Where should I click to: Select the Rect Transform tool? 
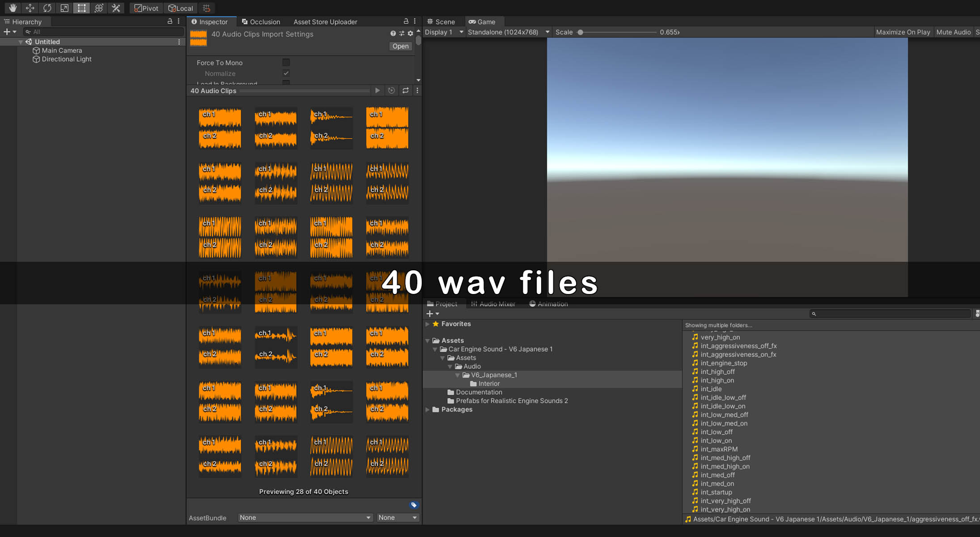coord(81,8)
